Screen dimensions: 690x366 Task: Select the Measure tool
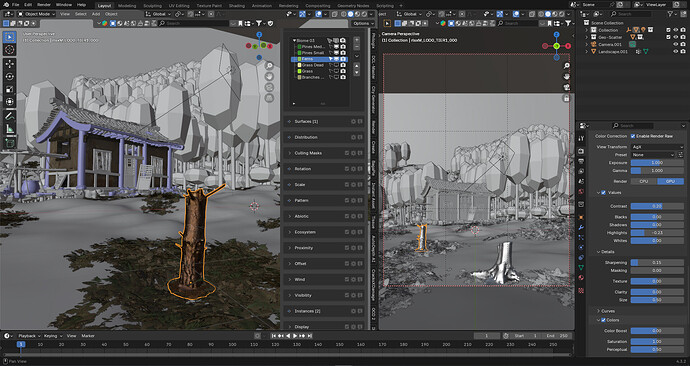(x=10, y=128)
